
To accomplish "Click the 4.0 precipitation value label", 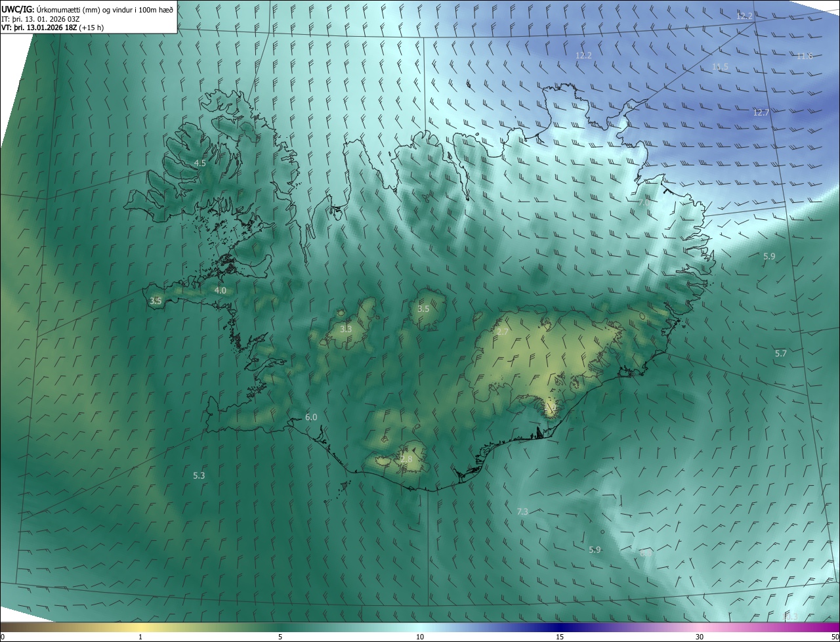I will [220, 290].
